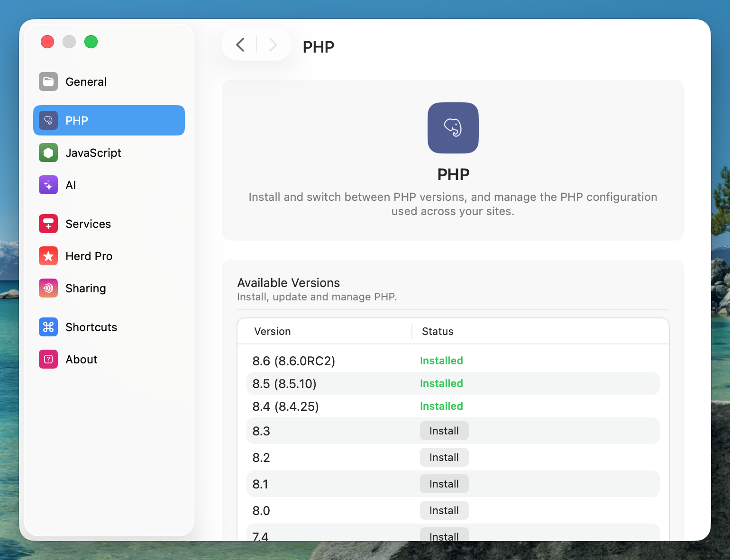Install PHP 8.0
The height and width of the screenshot is (560, 730).
click(444, 510)
